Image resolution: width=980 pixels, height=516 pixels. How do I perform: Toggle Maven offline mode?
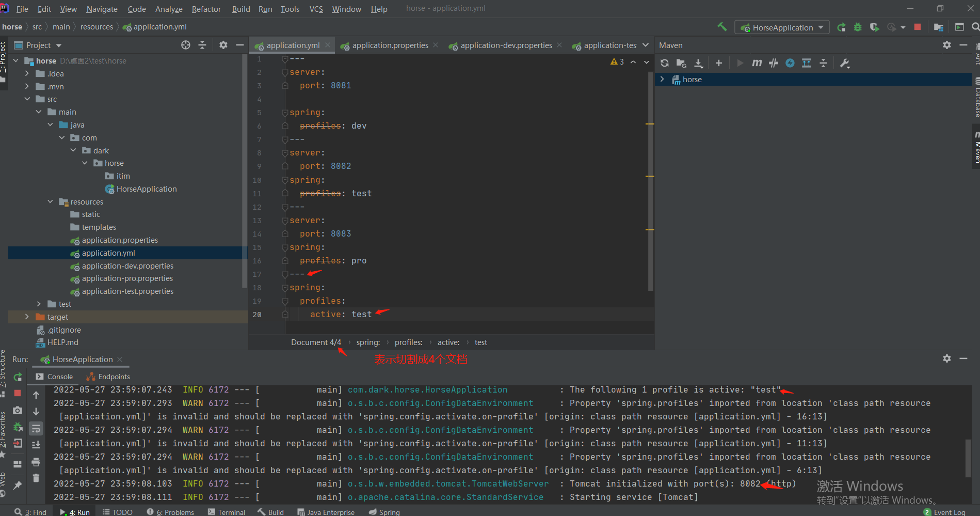tap(773, 63)
